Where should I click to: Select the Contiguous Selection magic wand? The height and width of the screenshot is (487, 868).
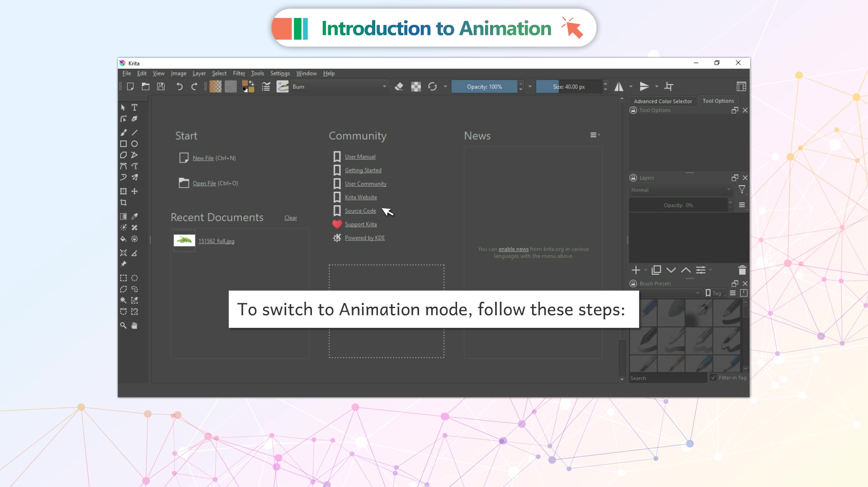point(123,300)
